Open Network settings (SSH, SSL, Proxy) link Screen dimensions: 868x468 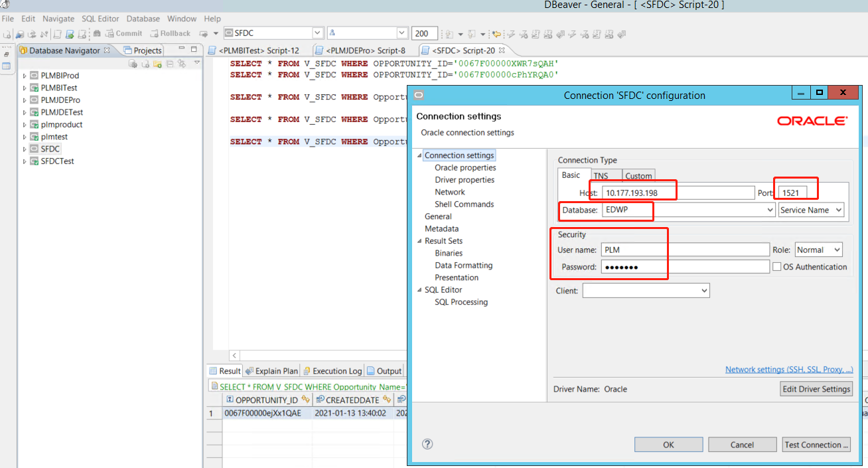[789, 370]
